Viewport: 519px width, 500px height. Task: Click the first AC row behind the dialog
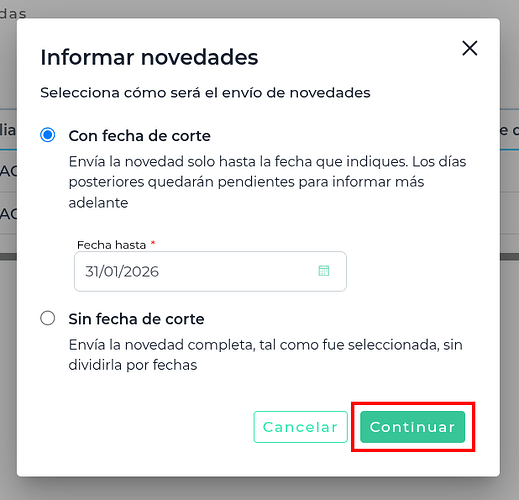click(x=8, y=171)
